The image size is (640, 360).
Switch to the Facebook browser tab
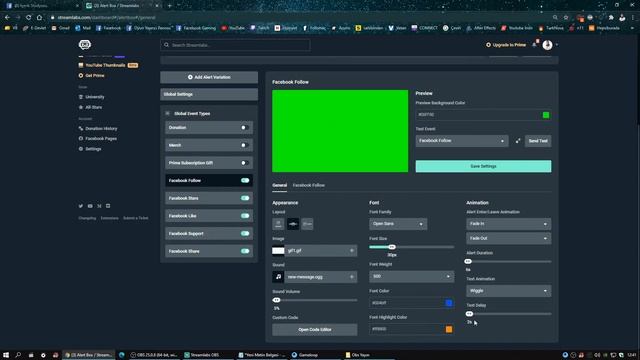coord(42,6)
